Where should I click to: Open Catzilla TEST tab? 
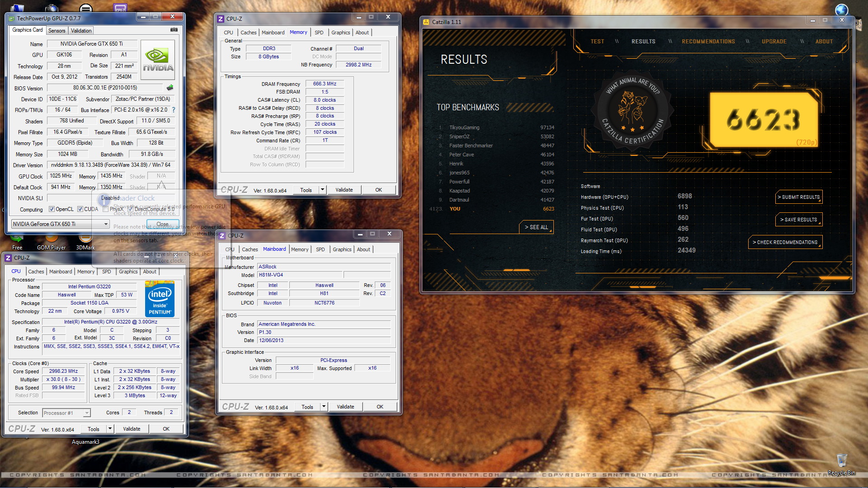[597, 42]
